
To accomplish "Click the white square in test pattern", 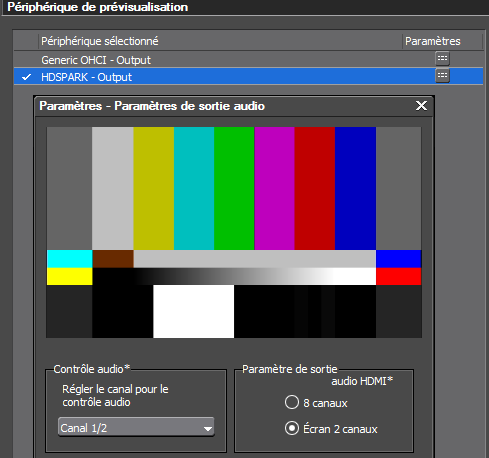I will point(194,311).
